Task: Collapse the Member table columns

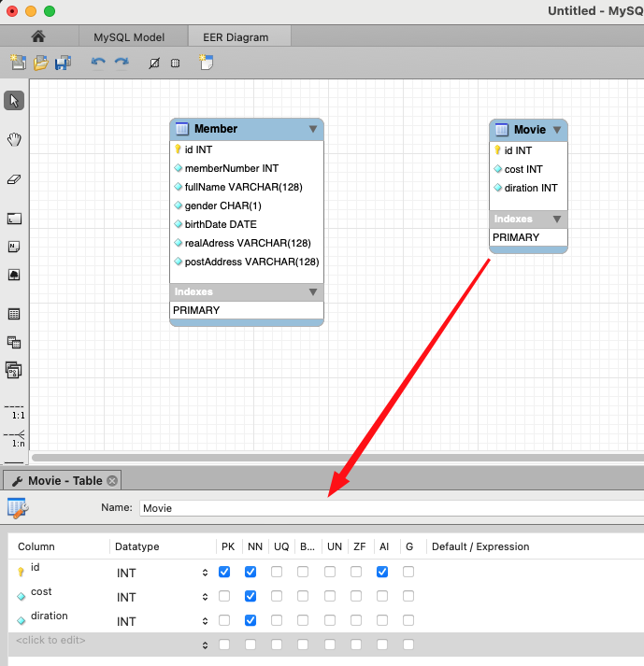Action: point(313,129)
